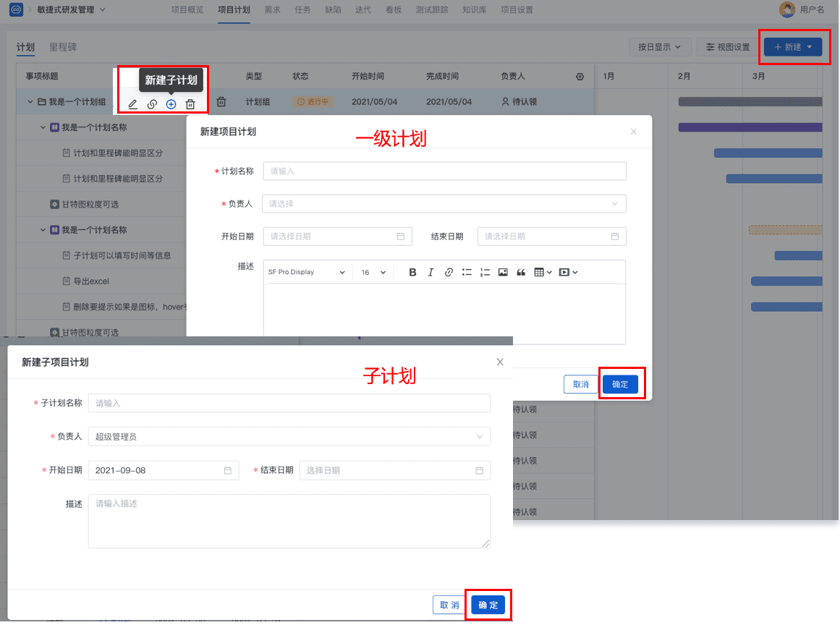Screen dimensions: 840x625
Task: Click 确定 in 新建子项目计划 dialog
Action: tap(488, 605)
